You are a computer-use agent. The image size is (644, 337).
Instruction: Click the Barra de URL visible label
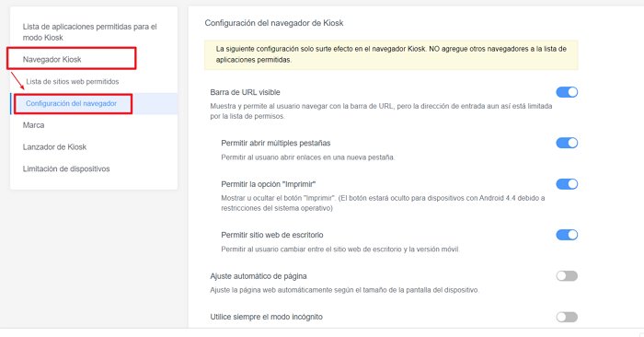tap(246, 92)
